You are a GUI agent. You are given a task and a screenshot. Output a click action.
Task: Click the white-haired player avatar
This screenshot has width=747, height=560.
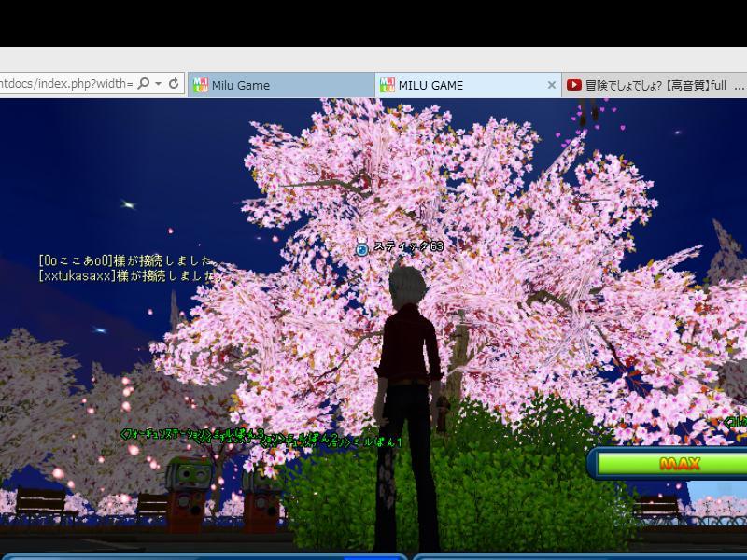(x=408, y=392)
